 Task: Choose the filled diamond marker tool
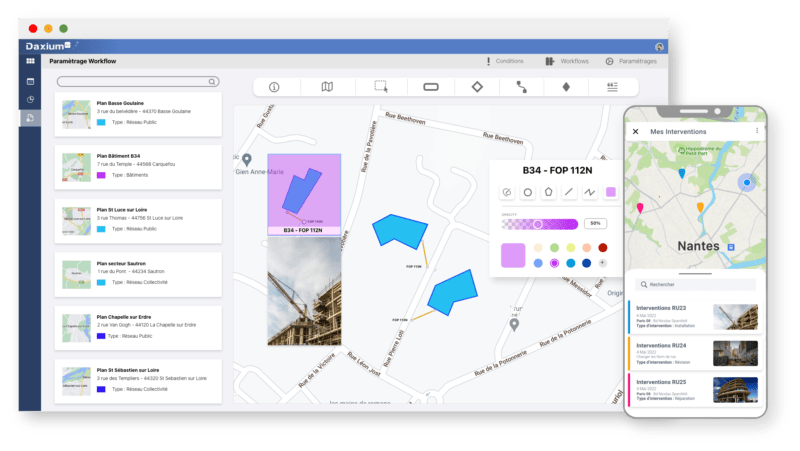coord(566,87)
